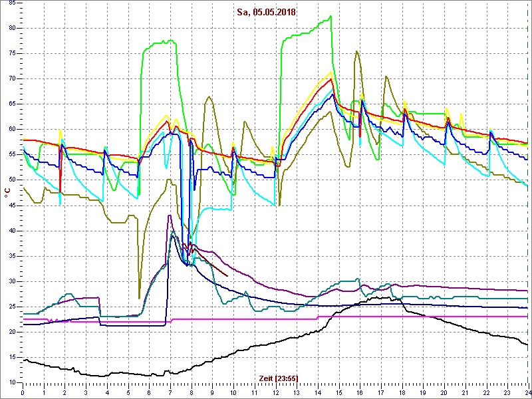Image resolution: width=532 pixels, height=399 pixels.
Task: Click the 'Zeit [23:55]' time label
Action: (x=279, y=378)
